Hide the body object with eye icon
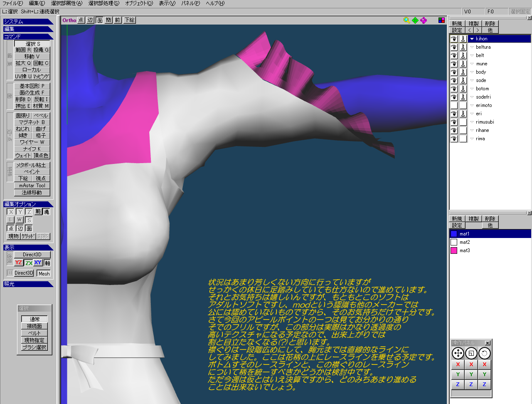This screenshot has height=404, width=532. coord(454,72)
